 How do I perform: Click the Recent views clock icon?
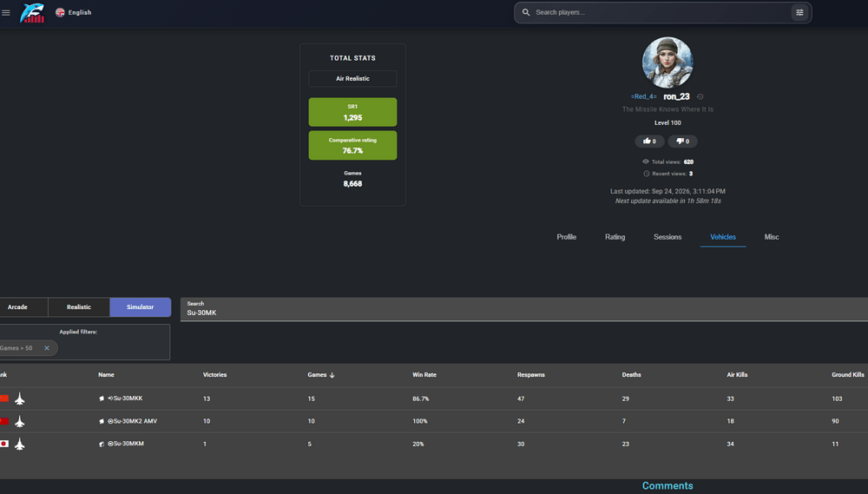tap(646, 174)
